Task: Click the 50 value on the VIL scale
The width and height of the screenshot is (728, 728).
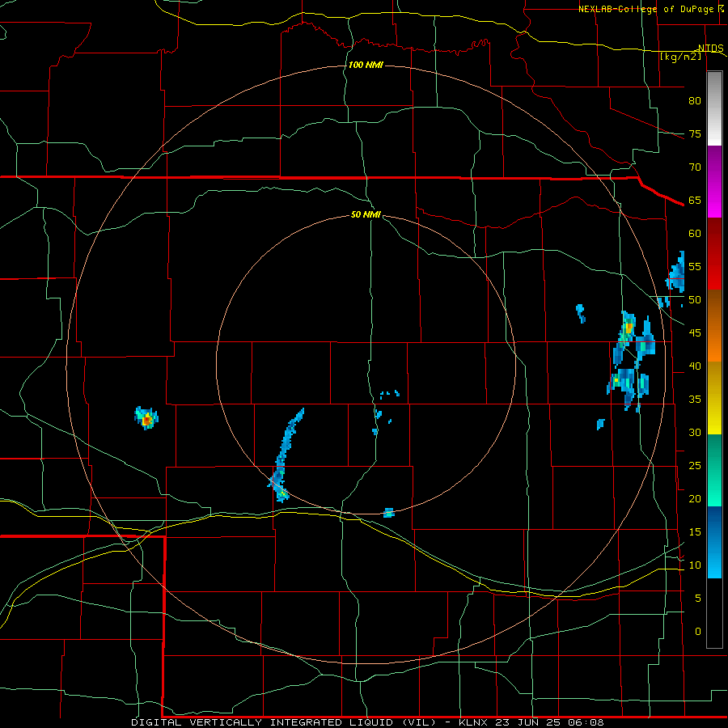Action: tap(695, 300)
